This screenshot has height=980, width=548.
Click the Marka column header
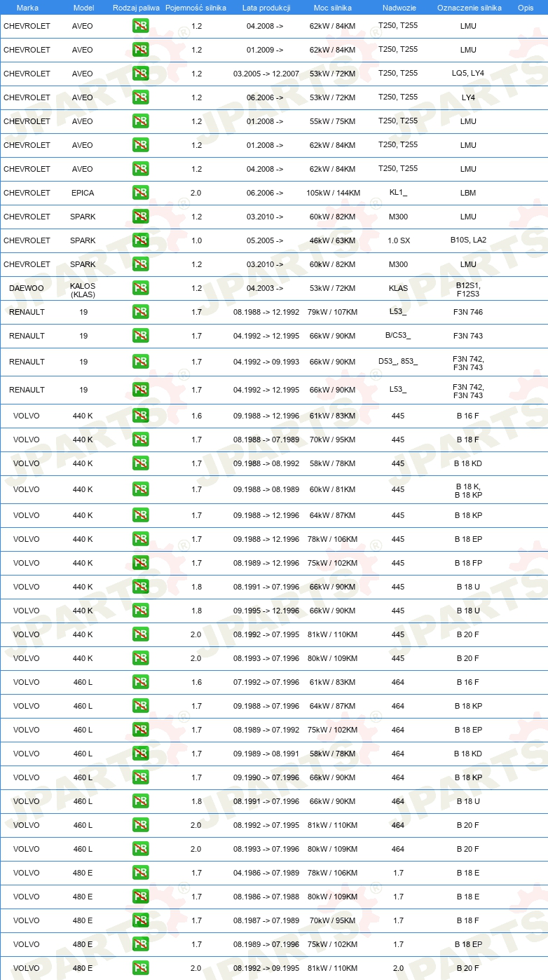pyautogui.click(x=27, y=7)
